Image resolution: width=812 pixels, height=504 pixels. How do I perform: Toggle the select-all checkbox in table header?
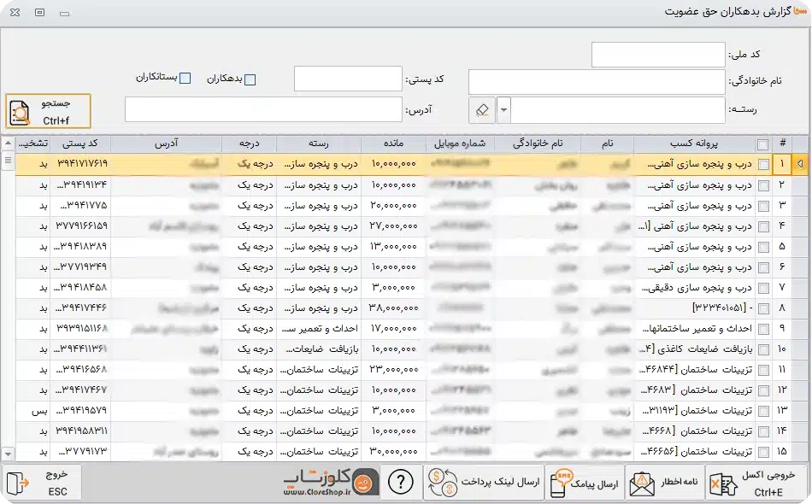point(762,144)
